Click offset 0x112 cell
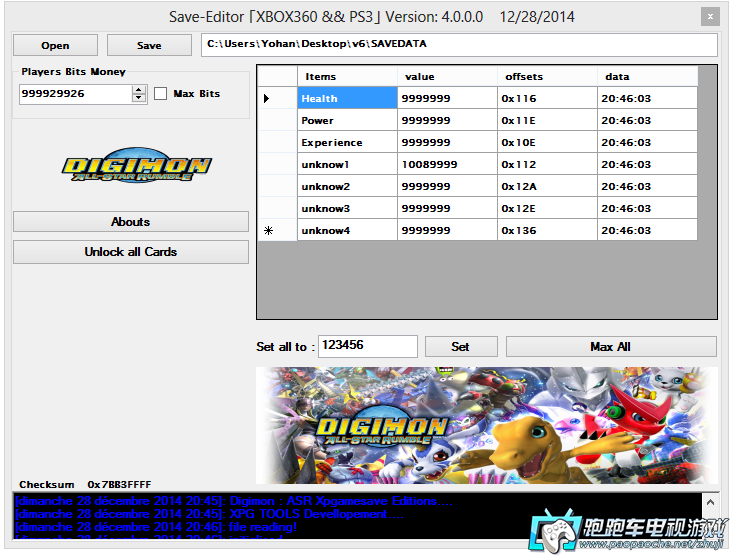 tap(547, 165)
